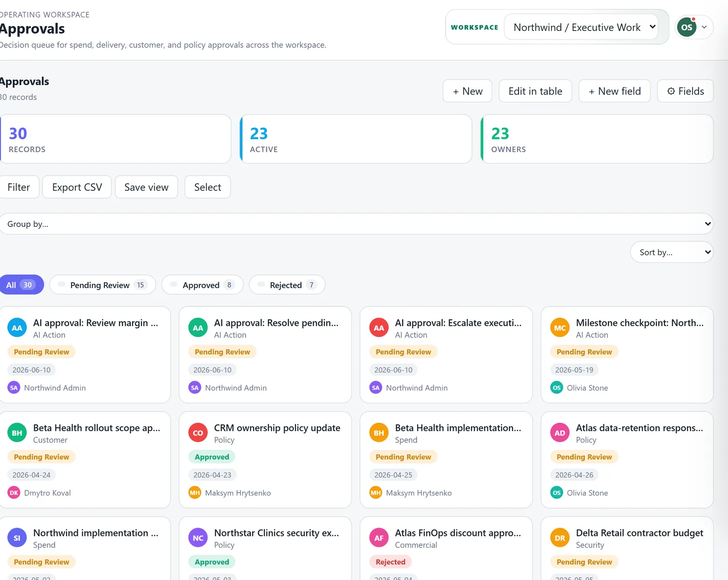This screenshot has width=728, height=580.
Task: Click the DR avatar on Delta Retail card
Action: click(x=560, y=538)
